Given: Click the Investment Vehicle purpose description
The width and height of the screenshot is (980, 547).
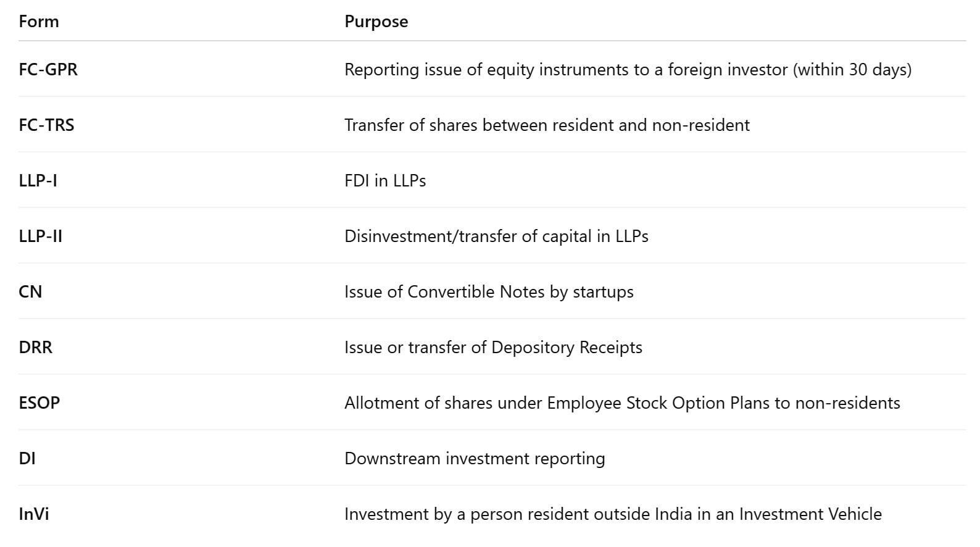Looking at the screenshot, I should (x=613, y=514).
